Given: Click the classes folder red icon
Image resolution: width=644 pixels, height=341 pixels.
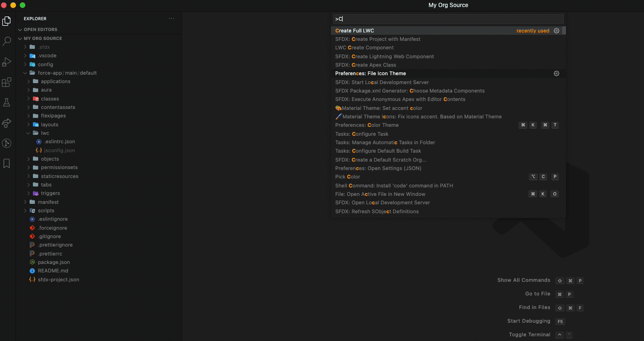Looking at the screenshot, I should coord(36,99).
